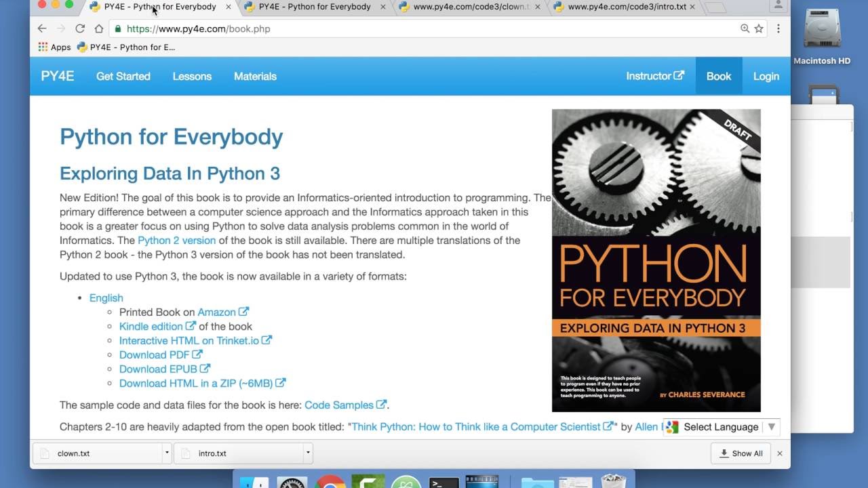This screenshot has width=868, height=488.
Task: Open System Preferences from the Dock
Action: coord(293,482)
